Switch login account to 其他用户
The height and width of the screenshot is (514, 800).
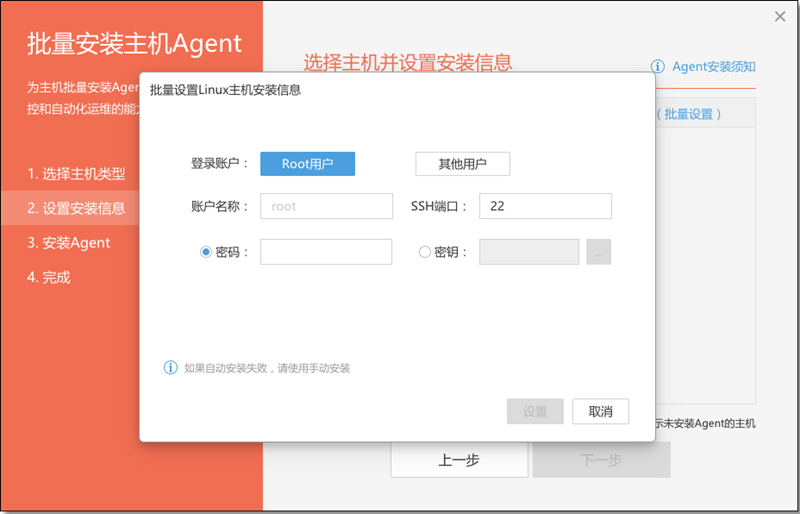point(463,164)
